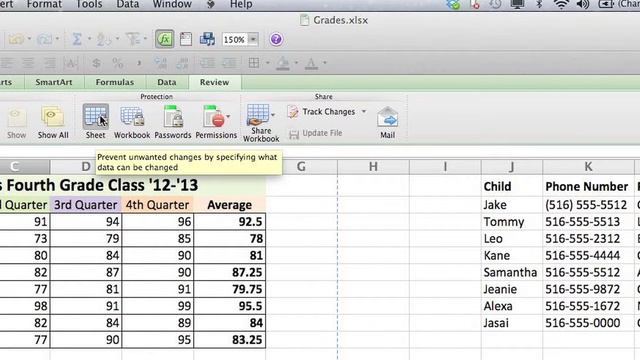Open the AutoSum dropdown arrow
The image size is (640, 360).
click(x=89, y=39)
